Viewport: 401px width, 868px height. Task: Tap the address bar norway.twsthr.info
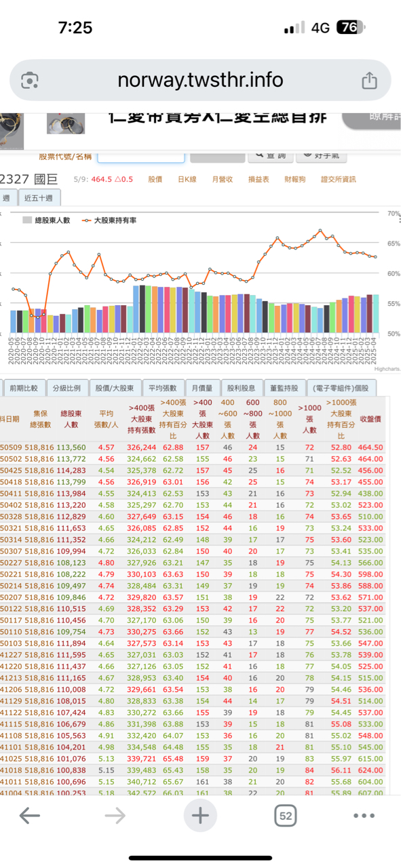click(200, 80)
